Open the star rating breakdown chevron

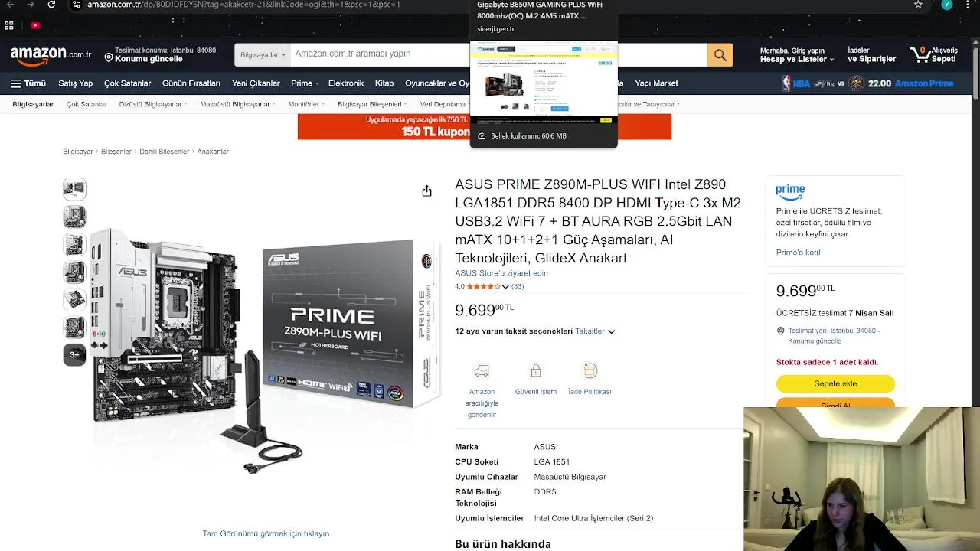505,287
